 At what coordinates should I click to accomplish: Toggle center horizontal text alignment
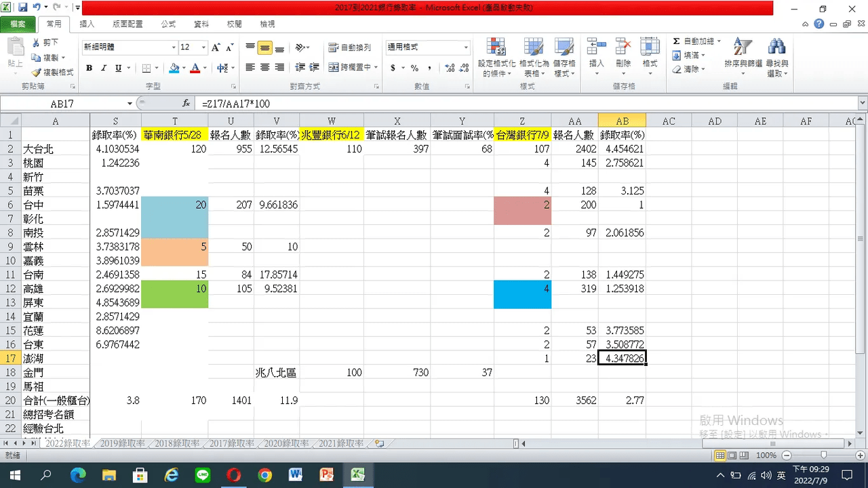[264, 68]
